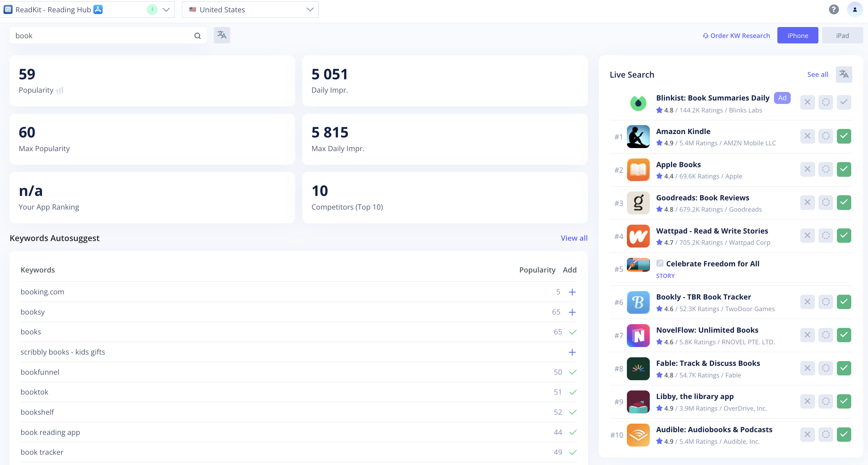Open the help question mark icon
This screenshot has width=868, height=465.
(x=834, y=10)
